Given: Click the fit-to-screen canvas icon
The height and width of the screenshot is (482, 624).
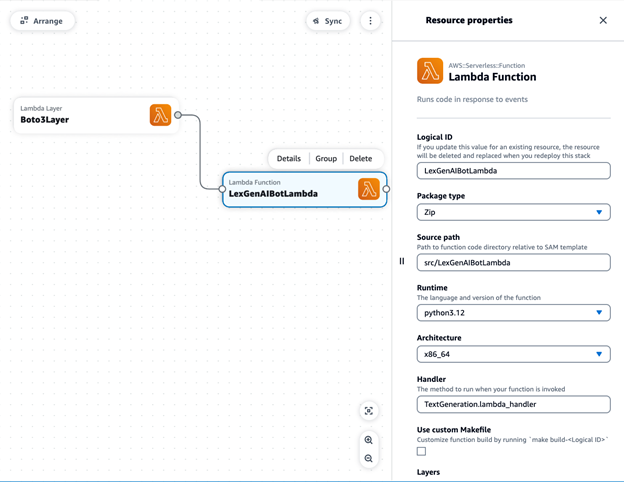Looking at the screenshot, I should point(369,411).
